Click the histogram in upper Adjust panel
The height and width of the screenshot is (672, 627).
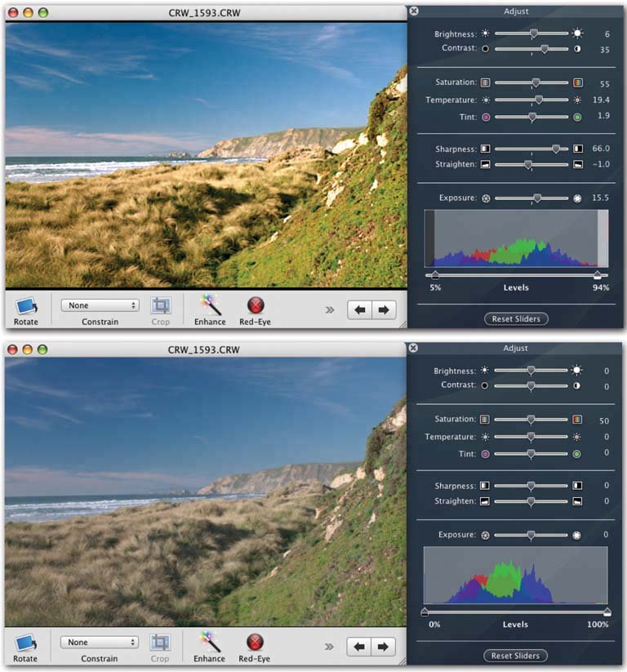click(x=517, y=238)
